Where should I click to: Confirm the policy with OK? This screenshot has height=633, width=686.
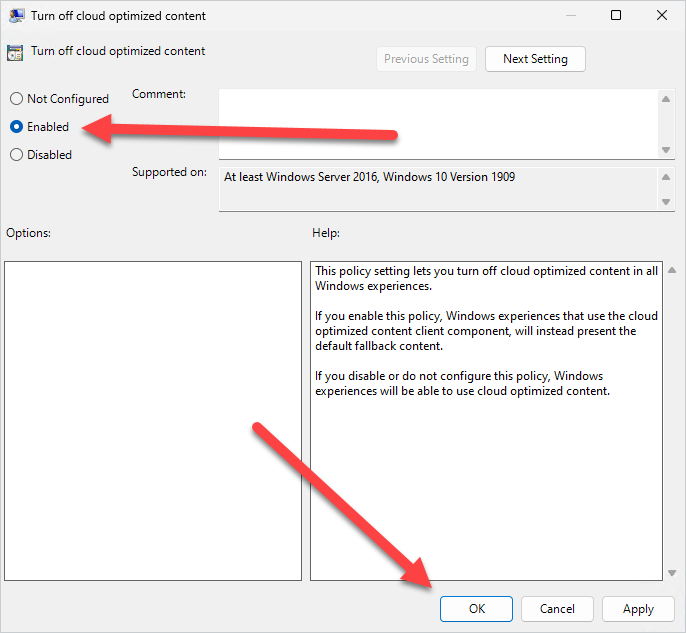tap(476, 608)
